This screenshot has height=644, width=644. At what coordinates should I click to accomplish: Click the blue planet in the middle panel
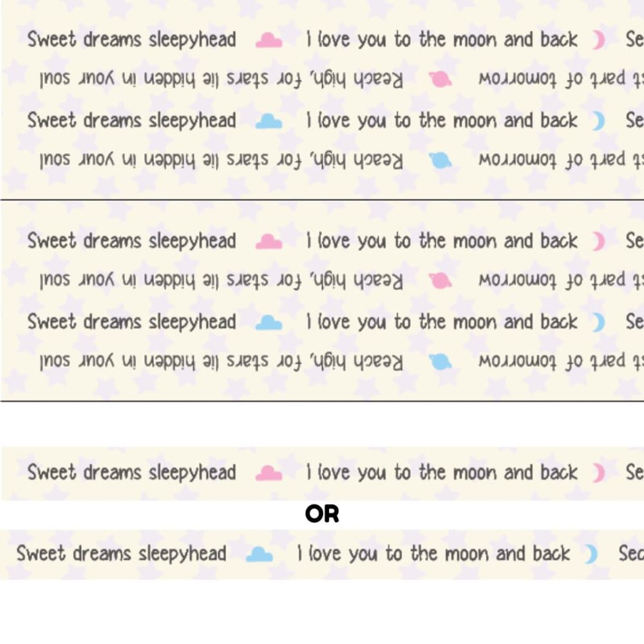pos(442,361)
